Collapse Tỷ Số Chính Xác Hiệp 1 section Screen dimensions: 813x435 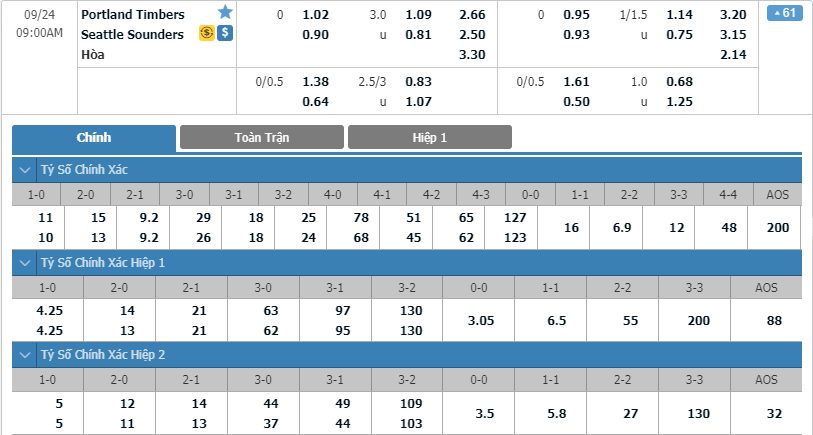tap(24, 263)
